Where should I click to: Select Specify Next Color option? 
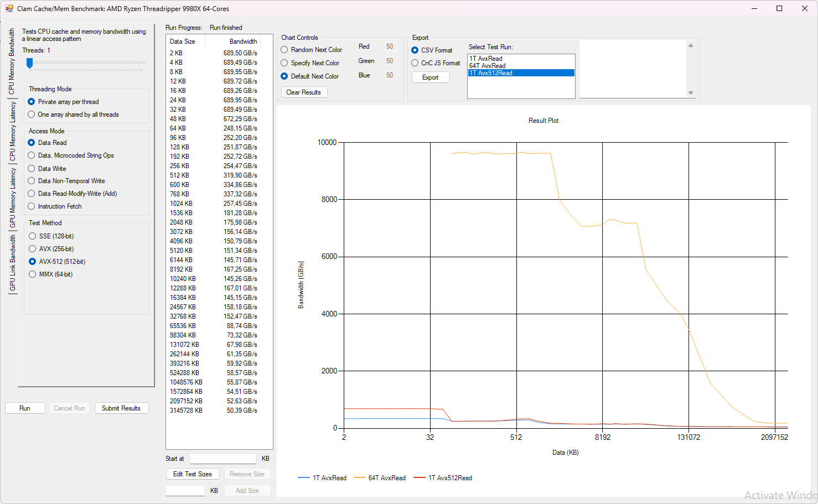point(310,63)
